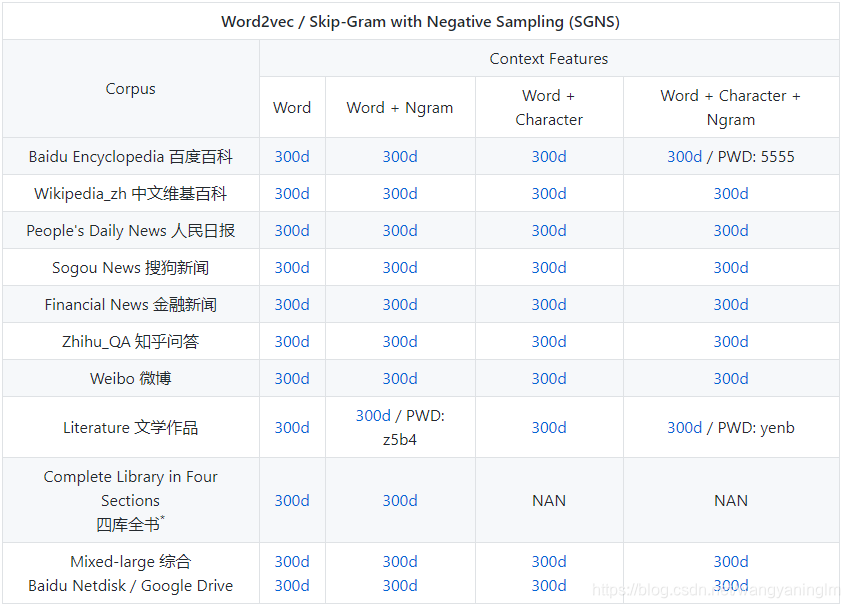Select 'Financial News 金融新闻' corpus name
Screen dimensions: 850x608
pos(130,305)
